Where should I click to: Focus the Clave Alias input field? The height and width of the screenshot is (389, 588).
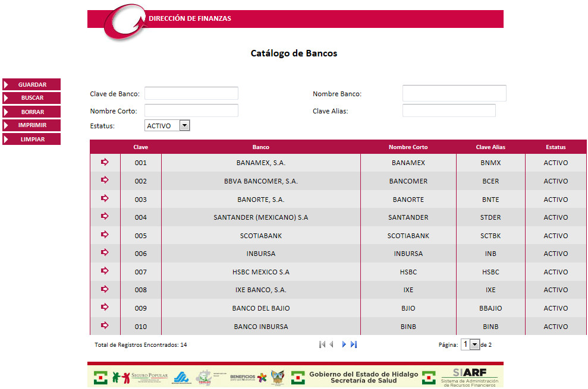coord(449,110)
